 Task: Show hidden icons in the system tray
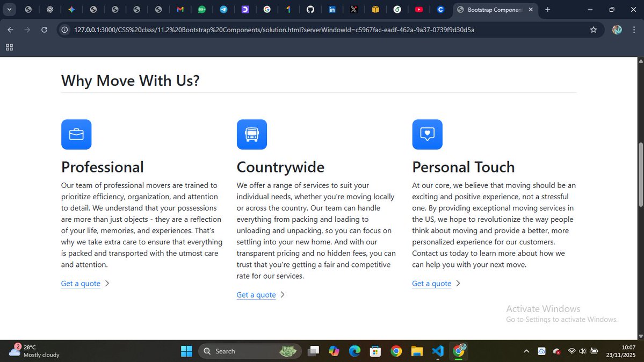[526, 351]
